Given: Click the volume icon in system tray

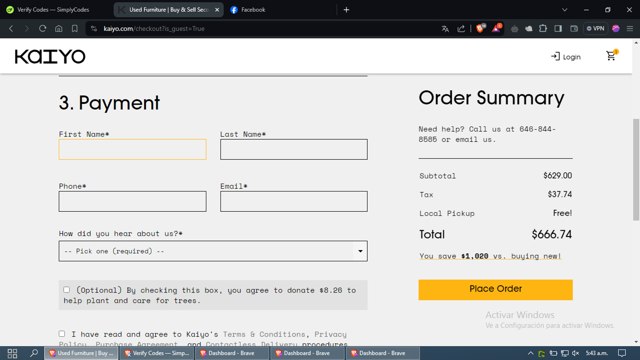Looking at the screenshot, I should (x=576, y=353).
